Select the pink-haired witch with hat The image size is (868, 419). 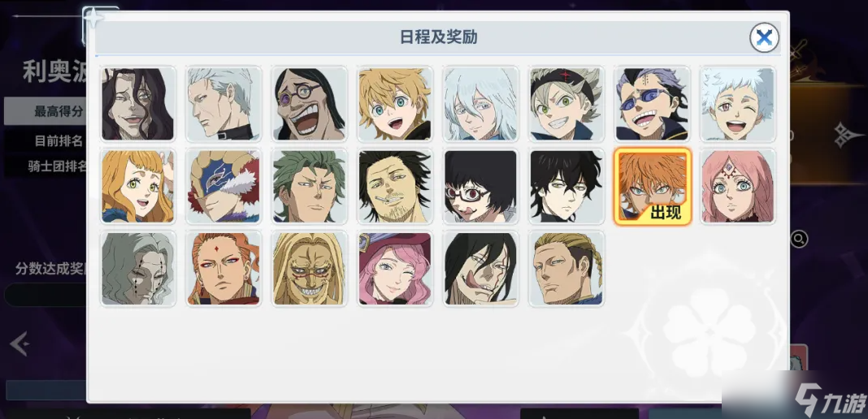pos(395,270)
